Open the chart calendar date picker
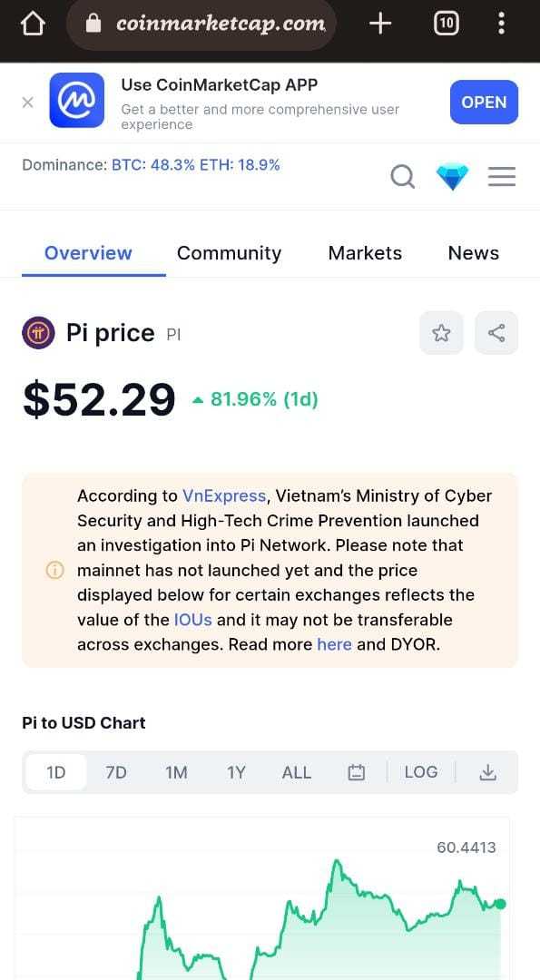The width and height of the screenshot is (540, 980). 357,772
